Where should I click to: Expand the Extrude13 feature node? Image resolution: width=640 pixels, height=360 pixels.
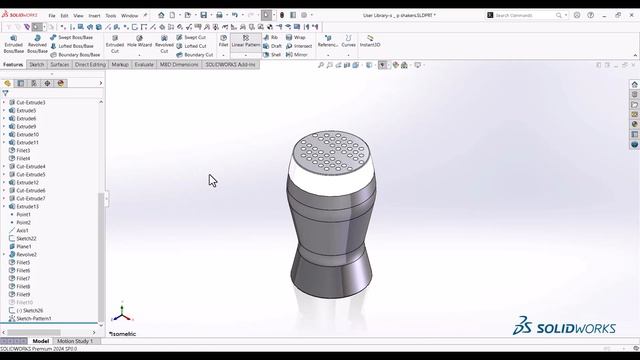[4, 207]
